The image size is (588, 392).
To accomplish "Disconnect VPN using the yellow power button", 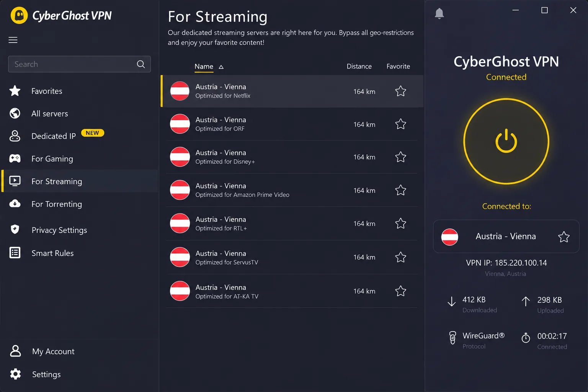I will coord(506,141).
